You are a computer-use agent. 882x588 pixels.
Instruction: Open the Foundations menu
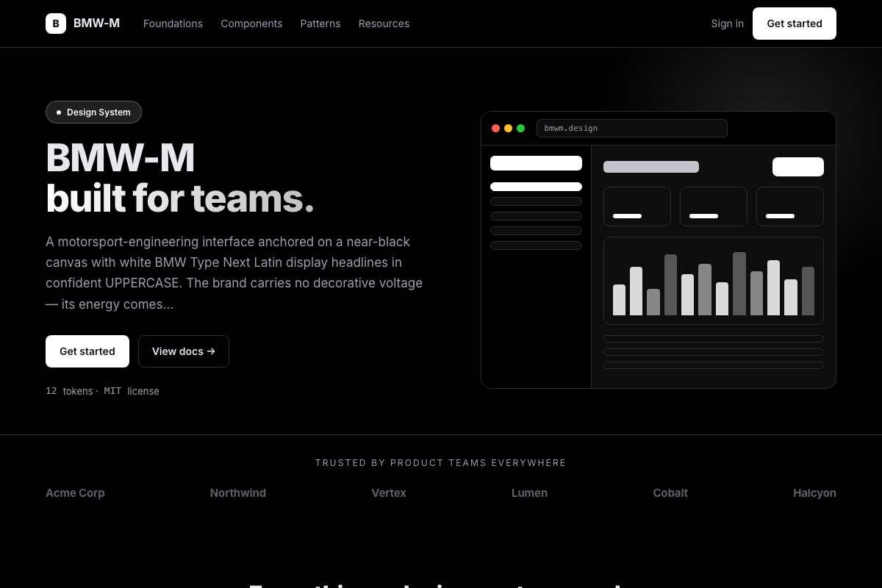[173, 24]
